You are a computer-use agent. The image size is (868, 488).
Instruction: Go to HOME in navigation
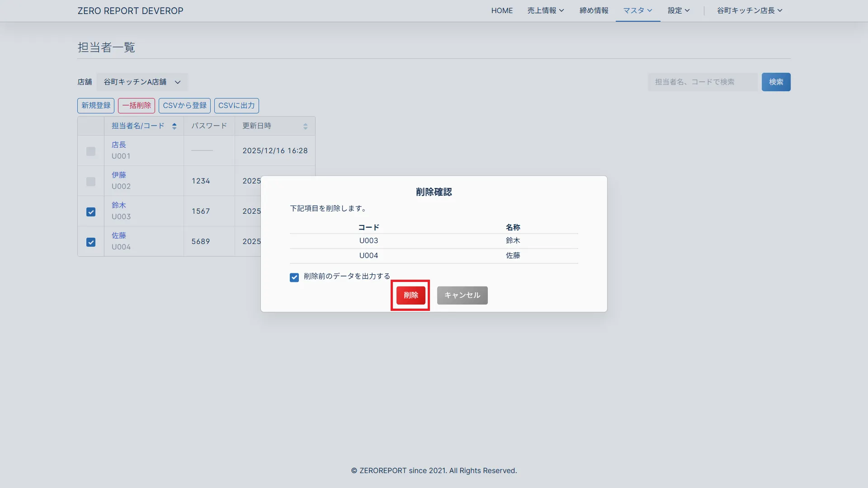coord(502,10)
